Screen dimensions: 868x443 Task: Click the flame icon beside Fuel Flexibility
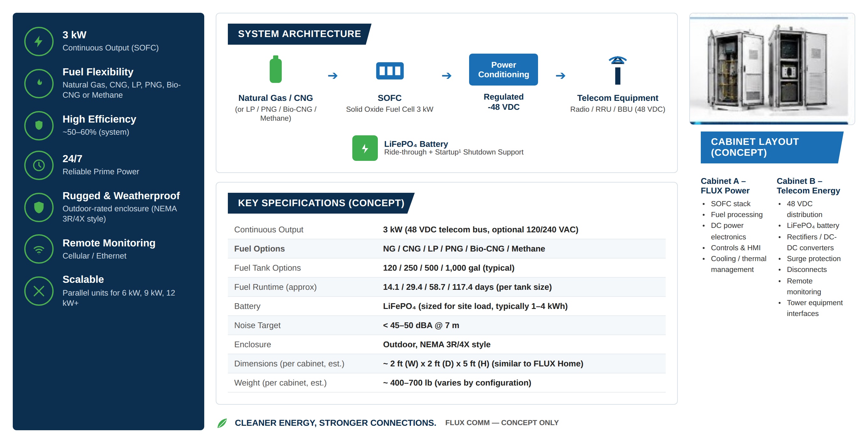[39, 83]
